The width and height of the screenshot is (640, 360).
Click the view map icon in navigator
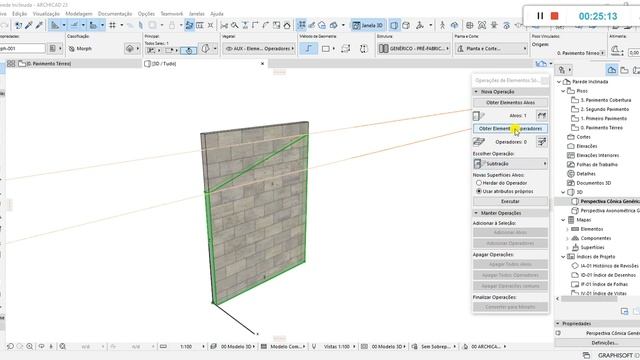624,70
